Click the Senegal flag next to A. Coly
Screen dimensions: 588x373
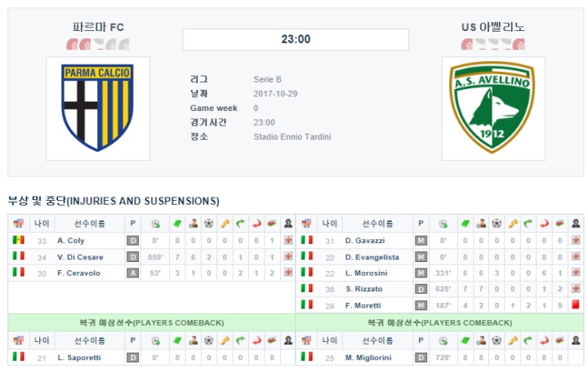click(18, 240)
